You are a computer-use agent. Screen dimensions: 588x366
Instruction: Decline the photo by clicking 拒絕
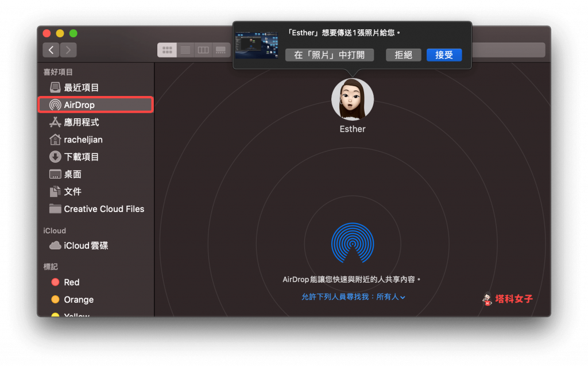pos(404,55)
